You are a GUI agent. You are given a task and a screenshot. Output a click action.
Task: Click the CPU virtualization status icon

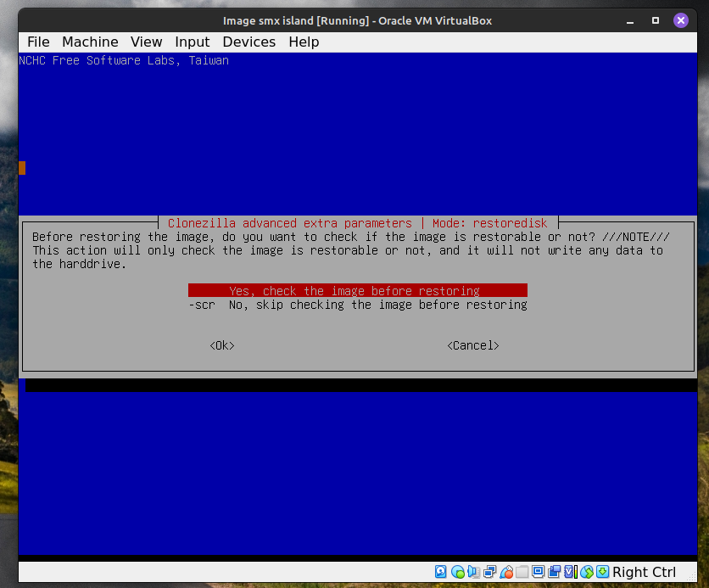(571, 572)
